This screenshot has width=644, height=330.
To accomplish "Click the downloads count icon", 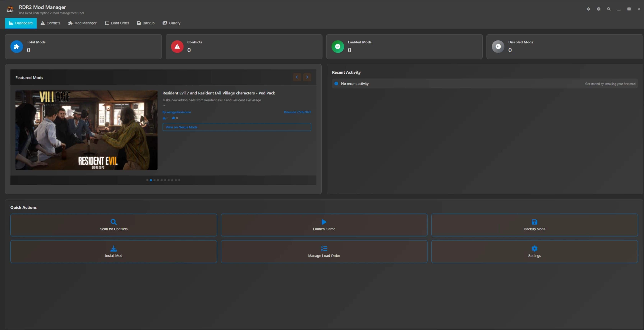I will tap(164, 118).
